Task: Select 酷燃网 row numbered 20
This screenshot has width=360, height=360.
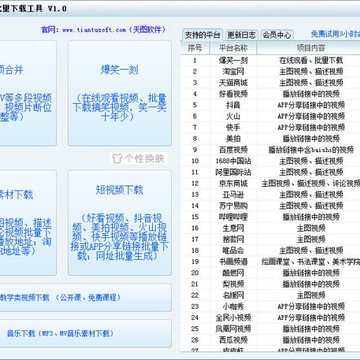Action: point(270,273)
